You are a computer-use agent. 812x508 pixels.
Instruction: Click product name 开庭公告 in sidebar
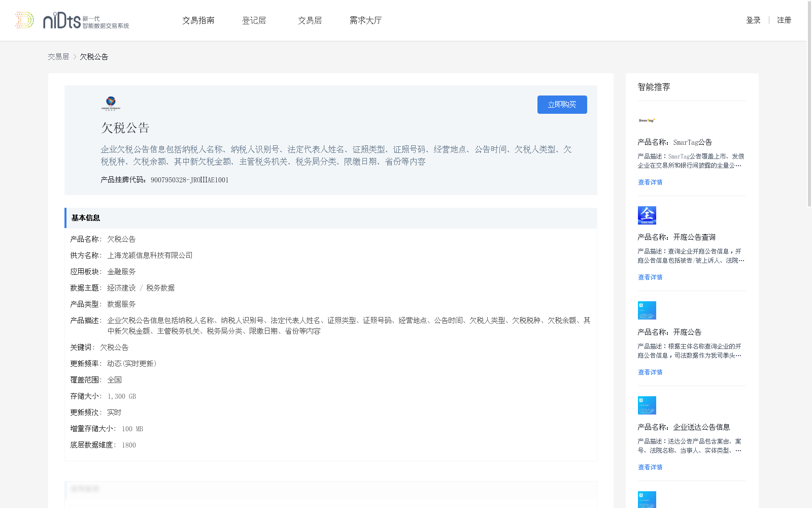point(687,332)
